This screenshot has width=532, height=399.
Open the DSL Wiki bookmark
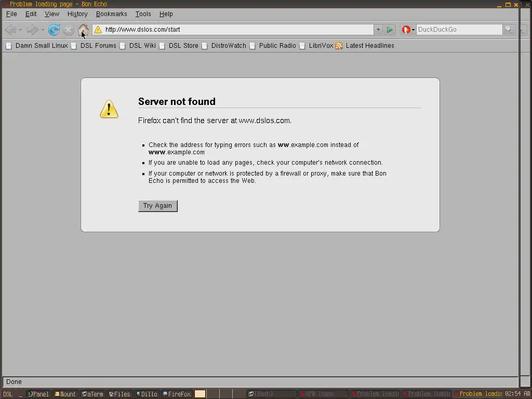[138, 46]
